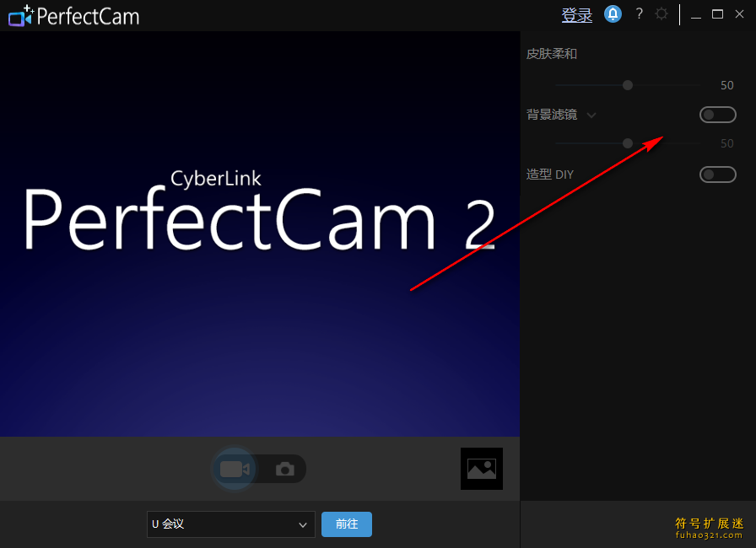Expand the 背景滤镜 chevron dropdown

pos(591,116)
